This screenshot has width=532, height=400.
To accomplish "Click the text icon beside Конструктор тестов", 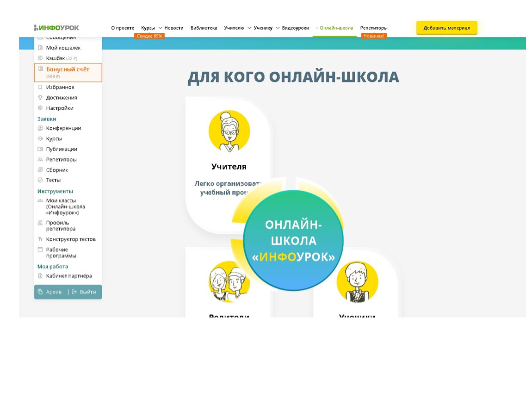I will (40, 239).
